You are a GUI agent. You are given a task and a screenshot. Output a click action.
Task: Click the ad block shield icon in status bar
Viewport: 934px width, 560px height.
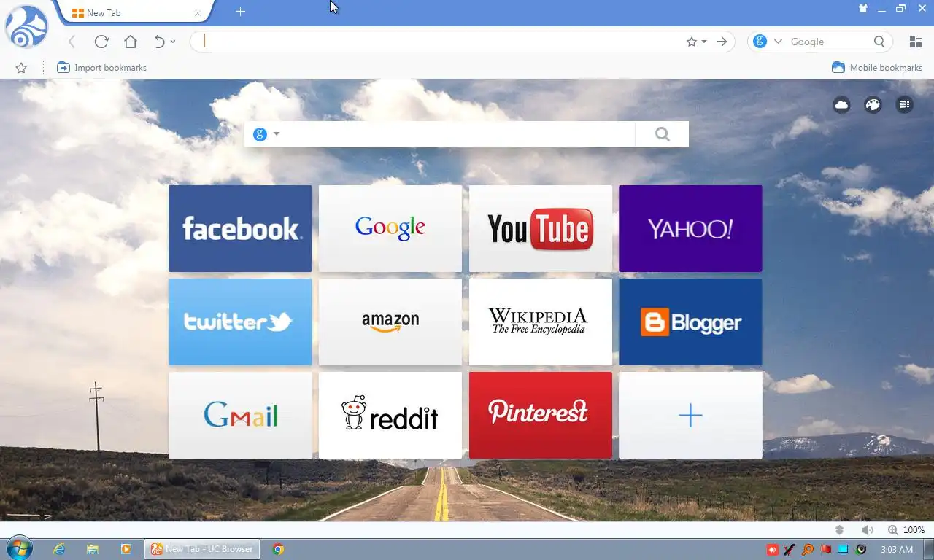(839, 530)
